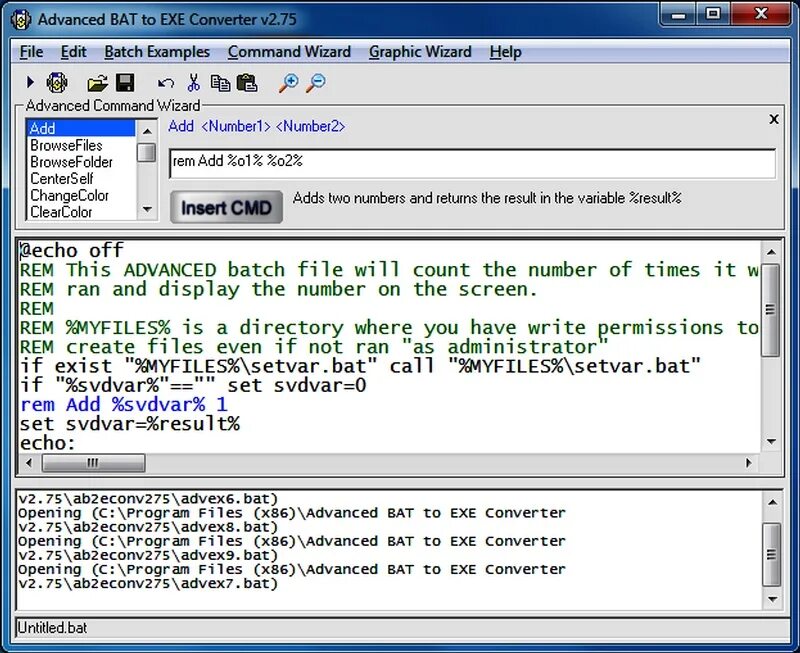Click code editor vertical scroll up arrow
Screen dimensions: 800x653
click(771, 252)
